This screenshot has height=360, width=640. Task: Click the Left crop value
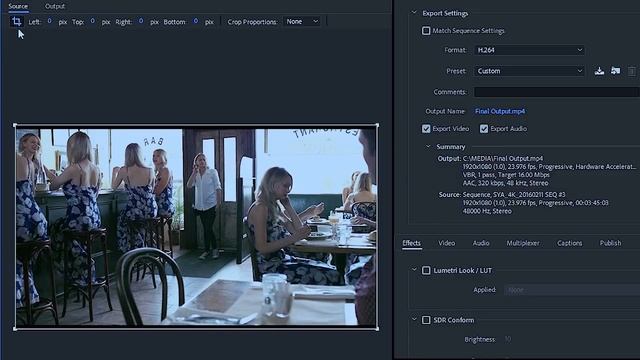[49, 21]
